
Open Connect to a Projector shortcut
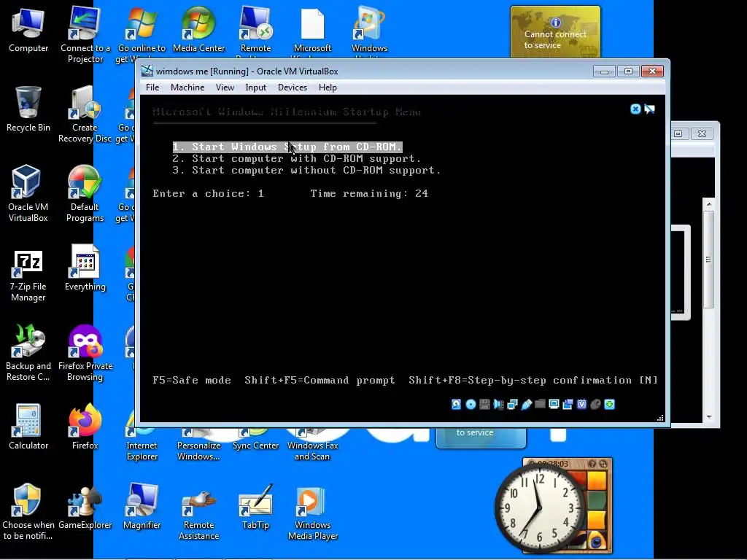click(85, 34)
